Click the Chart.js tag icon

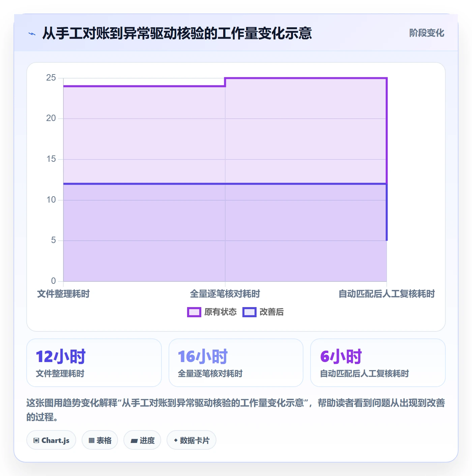(36, 440)
